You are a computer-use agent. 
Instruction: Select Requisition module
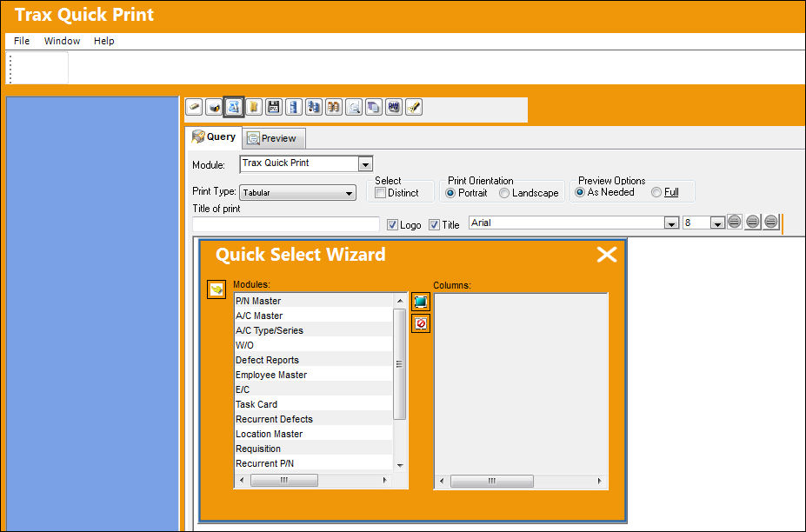[x=314, y=449]
